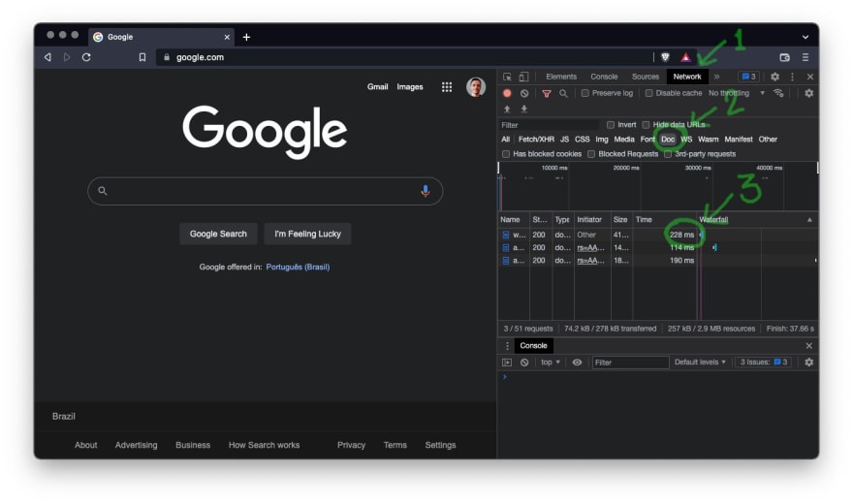
Task: Switch language to Português (Brasil)
Action: click(x=298, y=267)
